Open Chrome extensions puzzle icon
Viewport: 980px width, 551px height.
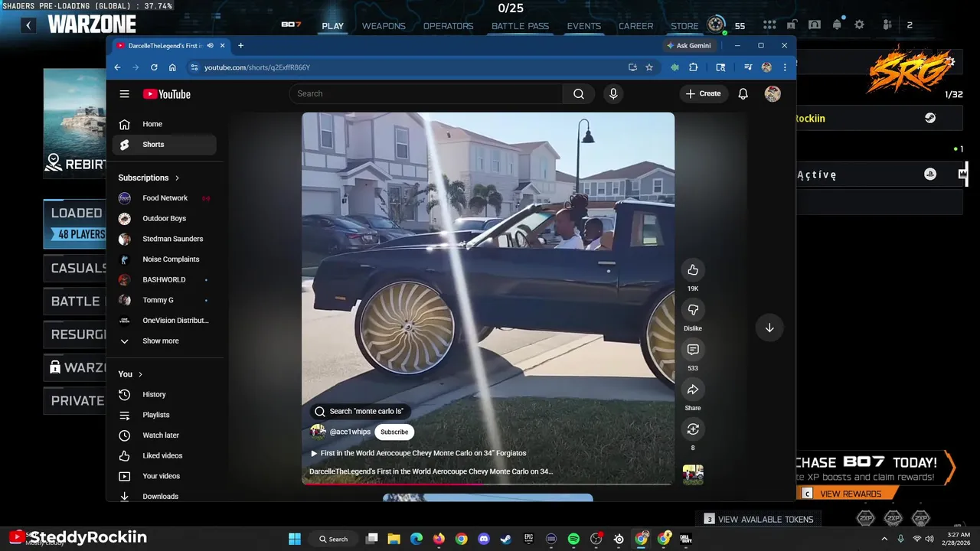(x=693, y=67)
